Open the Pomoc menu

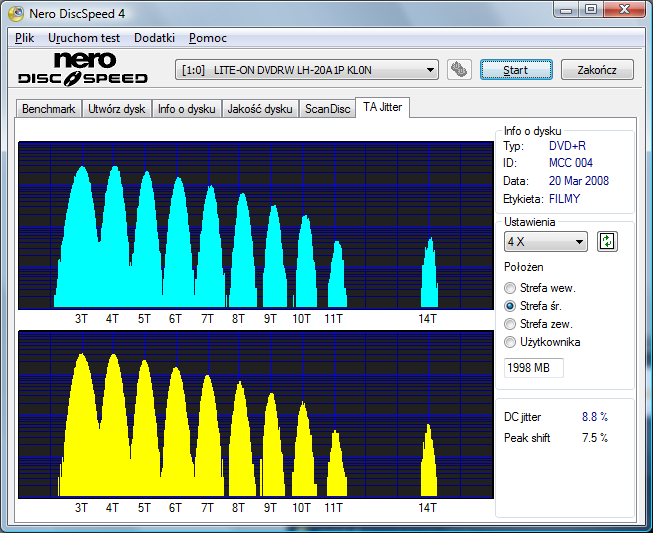tap(208, 38)
